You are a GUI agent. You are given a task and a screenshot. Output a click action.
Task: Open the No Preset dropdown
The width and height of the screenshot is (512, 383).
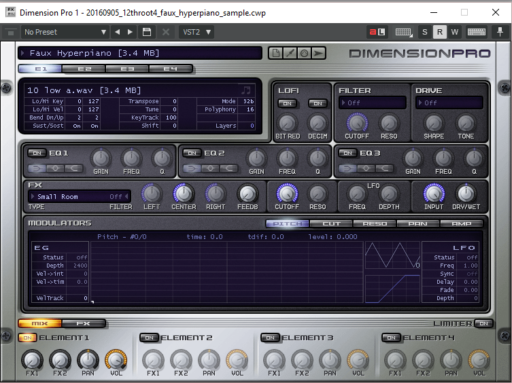[x=65, y=32]
